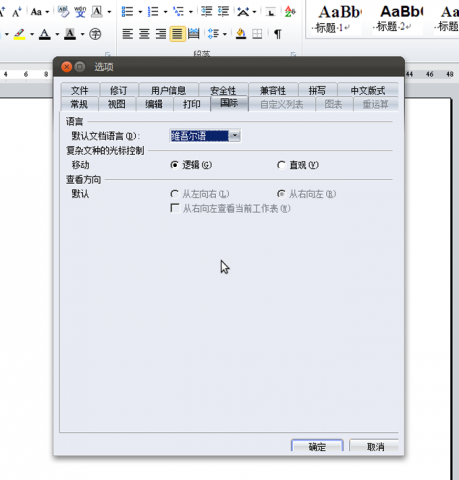Click the paragraph shading paint bucket icon
The image size is (459, 480).
(241, 34)
